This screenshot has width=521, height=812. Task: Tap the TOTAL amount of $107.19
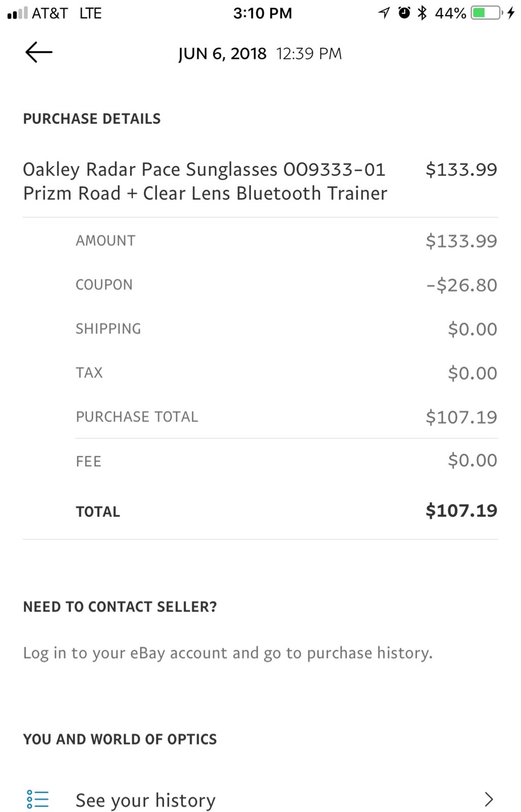(461, 511)
